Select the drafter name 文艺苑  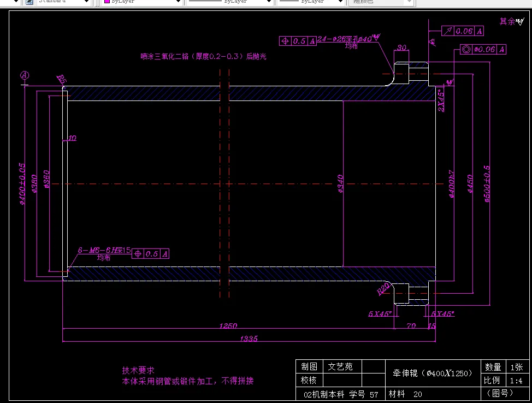[340, 367]
